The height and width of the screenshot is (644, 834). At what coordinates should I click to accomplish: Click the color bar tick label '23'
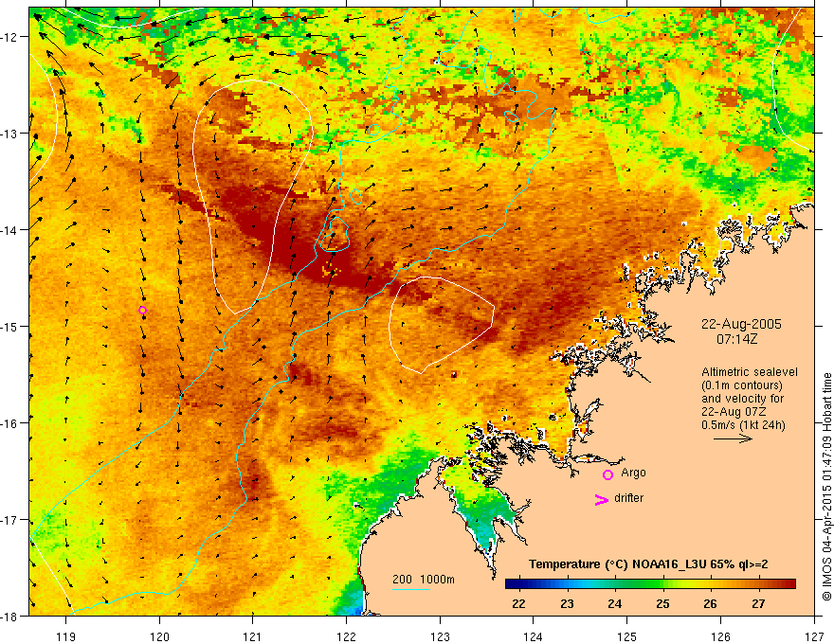click(567, 603)
